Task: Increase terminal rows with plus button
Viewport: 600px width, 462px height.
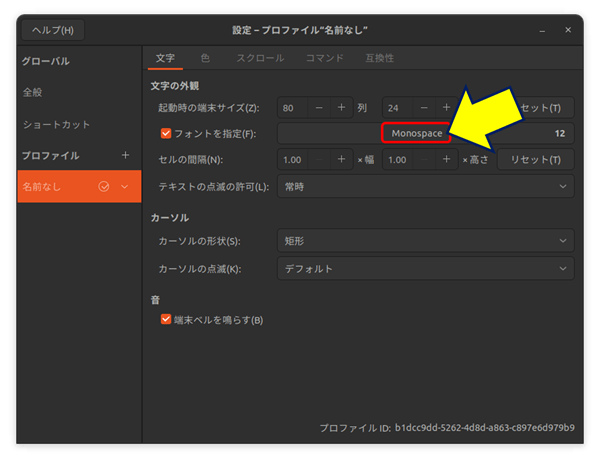Action: click(x=446, y=108)
